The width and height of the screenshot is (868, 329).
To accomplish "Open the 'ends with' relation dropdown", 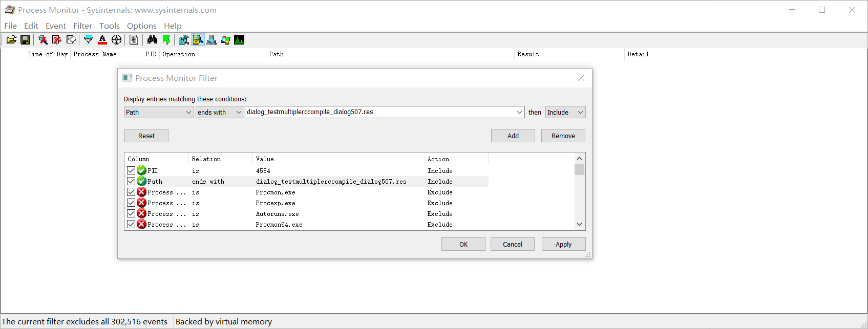I will pos(220,112).
